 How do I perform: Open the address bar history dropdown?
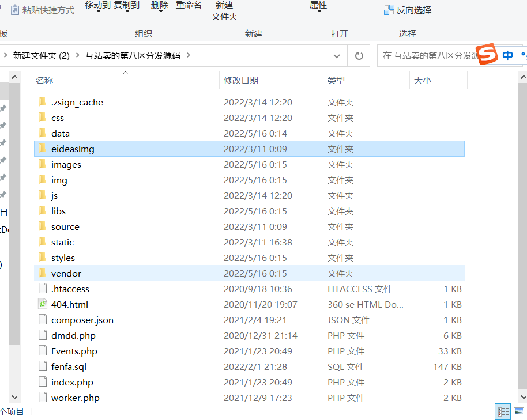pyautogui.click(x=336, y=55)
